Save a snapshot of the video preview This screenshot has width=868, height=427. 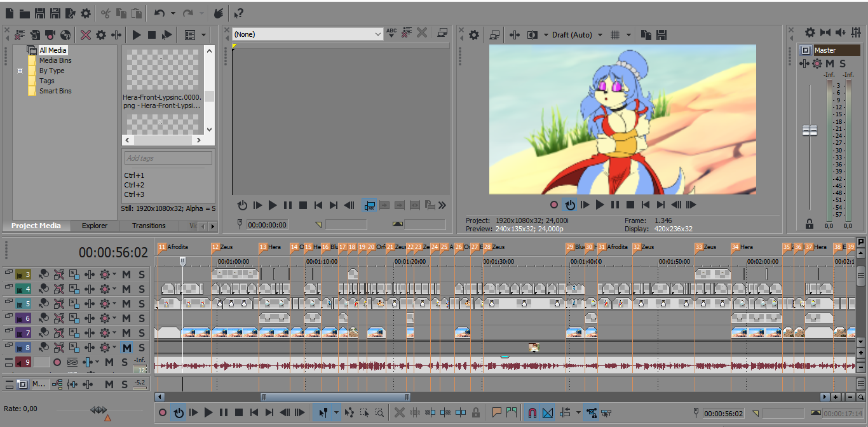click(661, 34)
